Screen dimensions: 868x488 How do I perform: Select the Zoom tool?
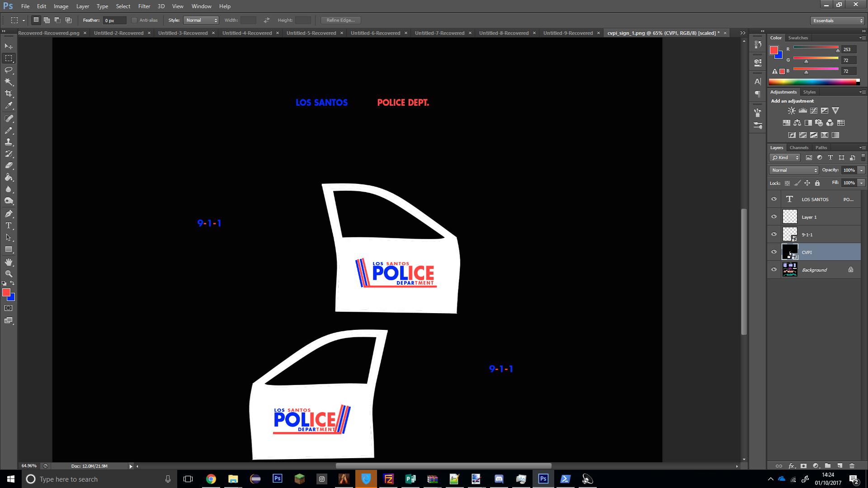point(9,274)
